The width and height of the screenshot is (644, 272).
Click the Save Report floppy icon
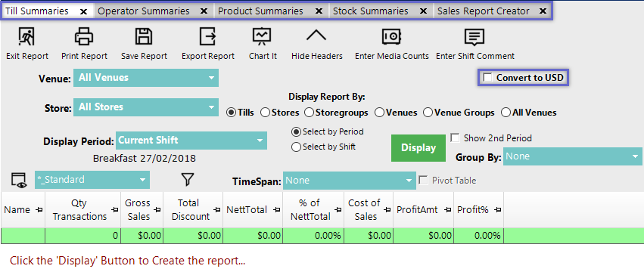[144, 36]
